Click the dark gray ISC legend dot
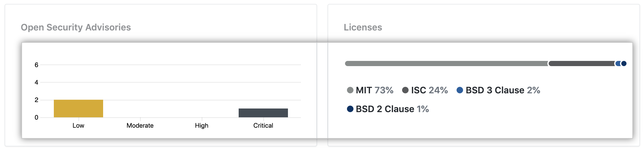 405,90
